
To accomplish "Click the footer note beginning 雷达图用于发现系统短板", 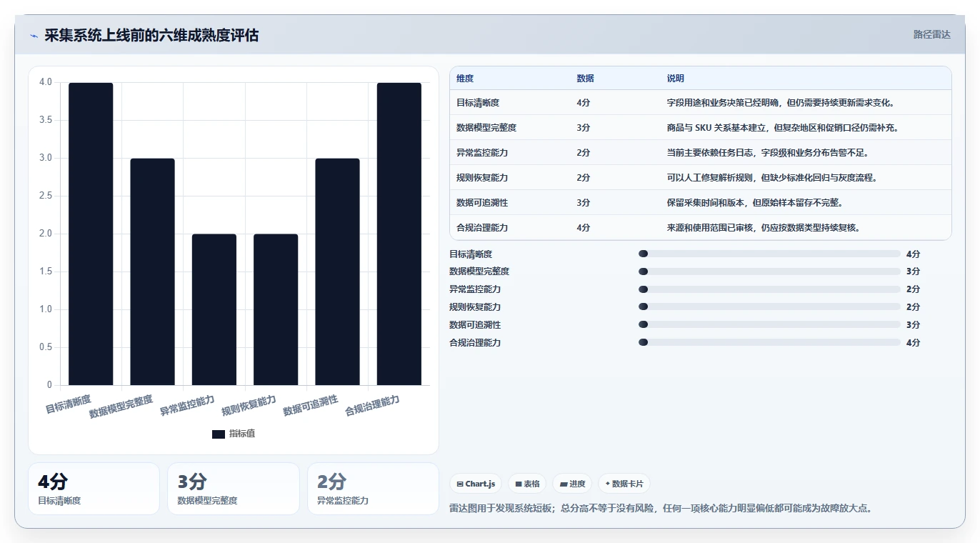I will click(661, 509).
